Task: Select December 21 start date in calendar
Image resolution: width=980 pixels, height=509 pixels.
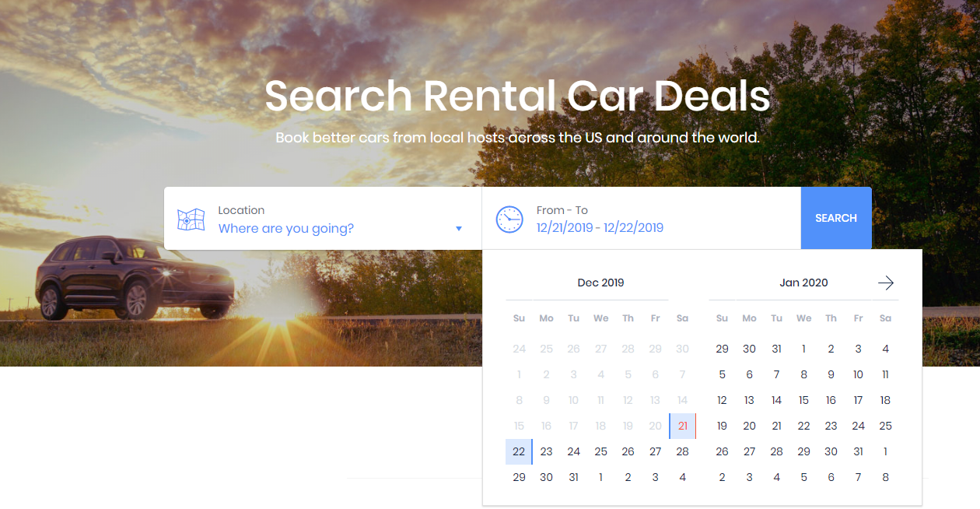Action: coord(682,426)
